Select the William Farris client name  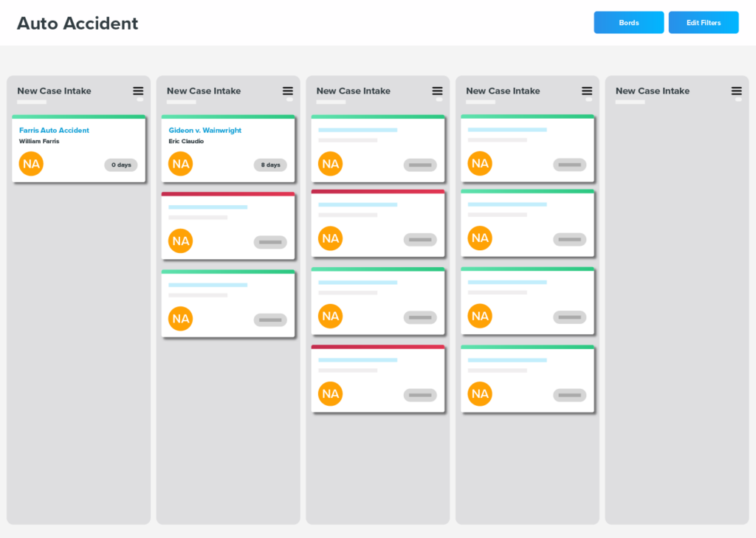coord(39,141)
